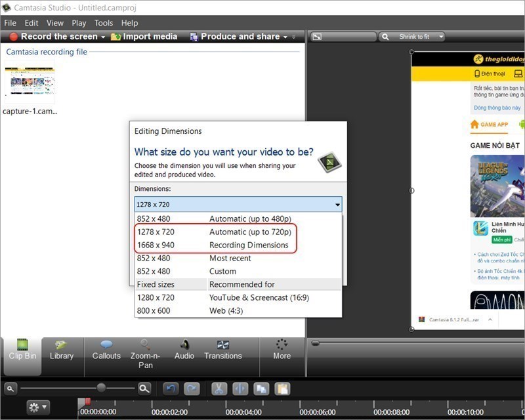Screen dimensions: 525x420
Task: Click chevron next to Camtasia download
Action: (490, 320)
